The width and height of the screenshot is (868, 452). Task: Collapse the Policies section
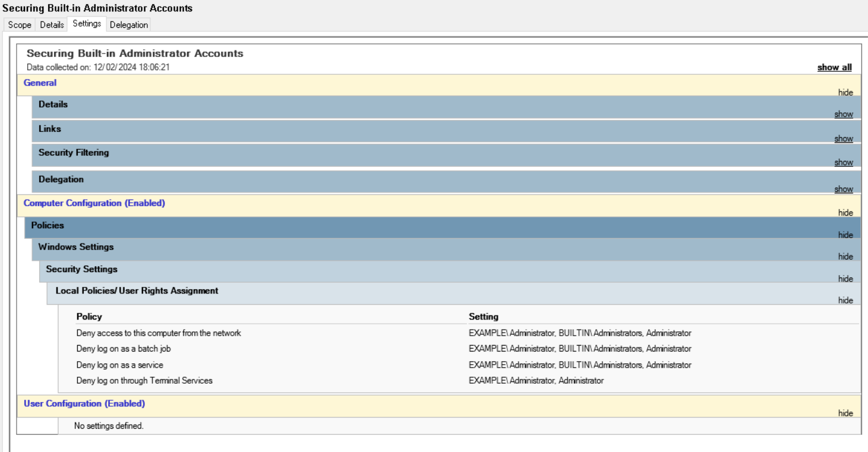pos(845,235)
